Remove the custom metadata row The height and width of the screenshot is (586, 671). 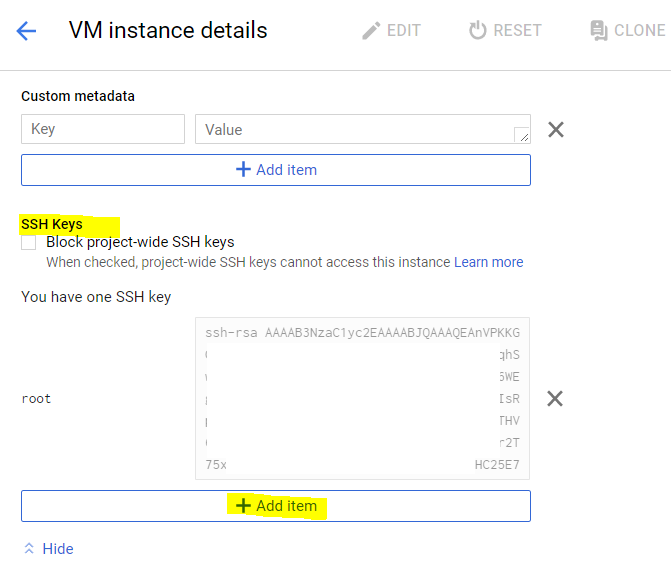(x=556, y=129)
